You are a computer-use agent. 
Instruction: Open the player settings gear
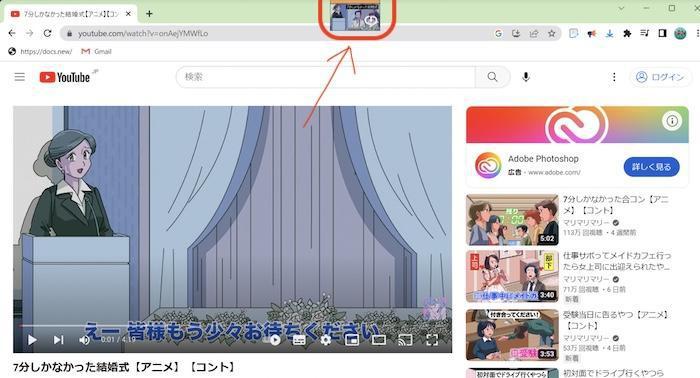[x=326, y=340]
